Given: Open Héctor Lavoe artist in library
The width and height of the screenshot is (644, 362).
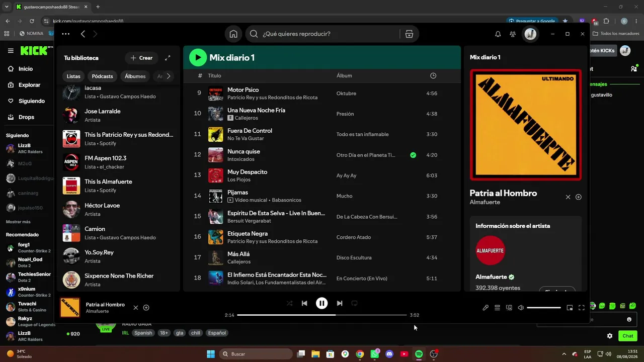Looking at the screenshot, I should coord(118,209).
